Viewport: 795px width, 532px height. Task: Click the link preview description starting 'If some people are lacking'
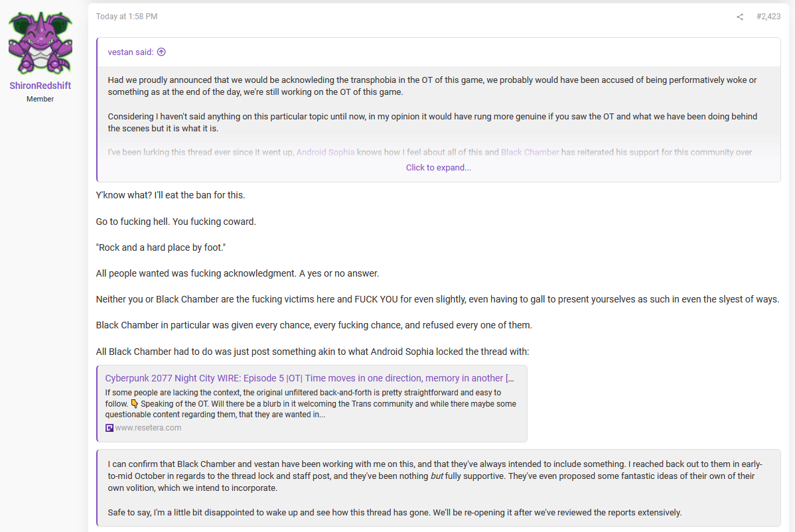click(311, 403)
